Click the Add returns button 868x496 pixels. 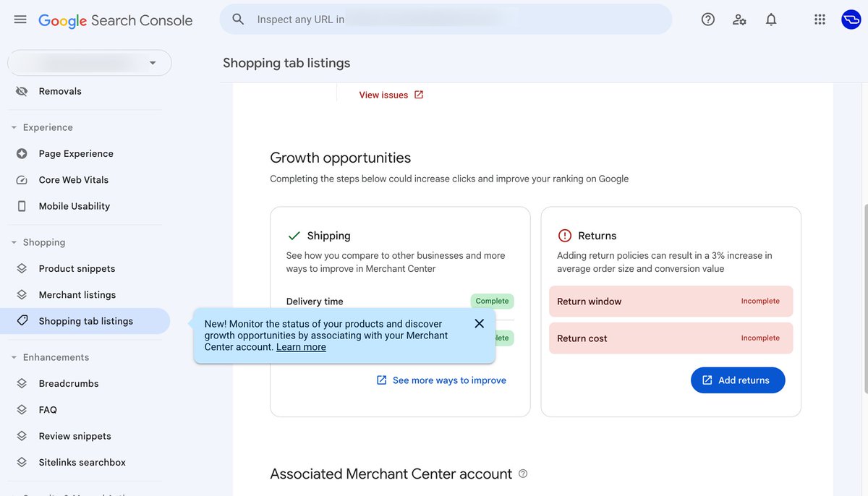click(738, 380)
